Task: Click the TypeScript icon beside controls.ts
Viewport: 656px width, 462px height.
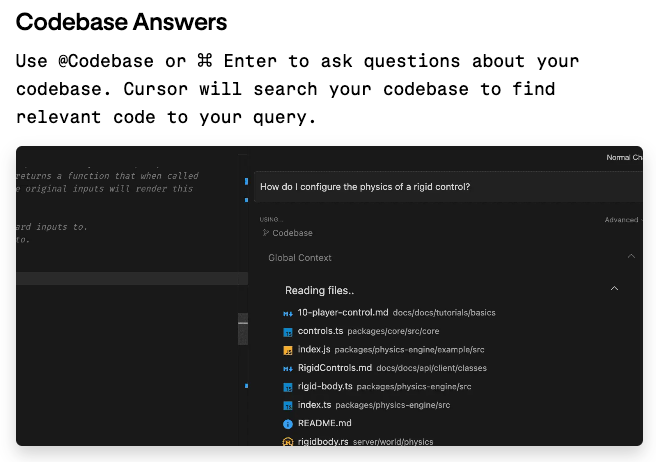Action: pyautogui.click(x=288, y=331)
